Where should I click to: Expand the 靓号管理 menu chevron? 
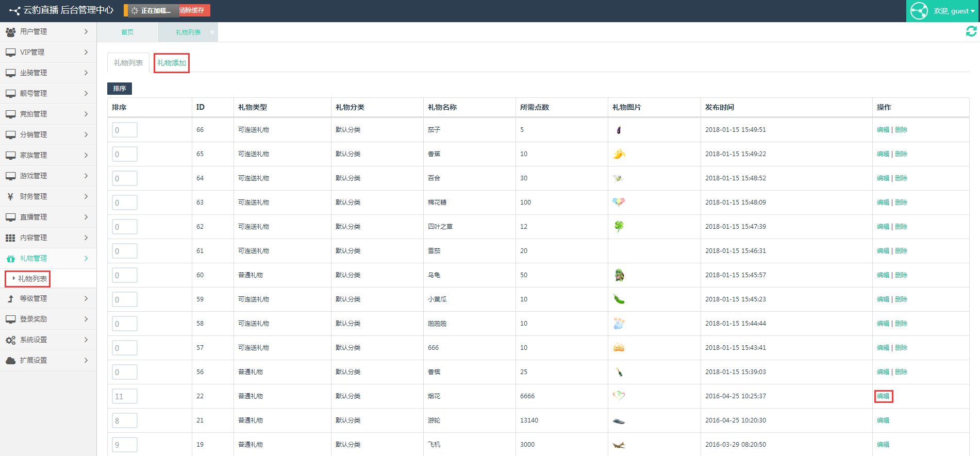coord(86,93)
